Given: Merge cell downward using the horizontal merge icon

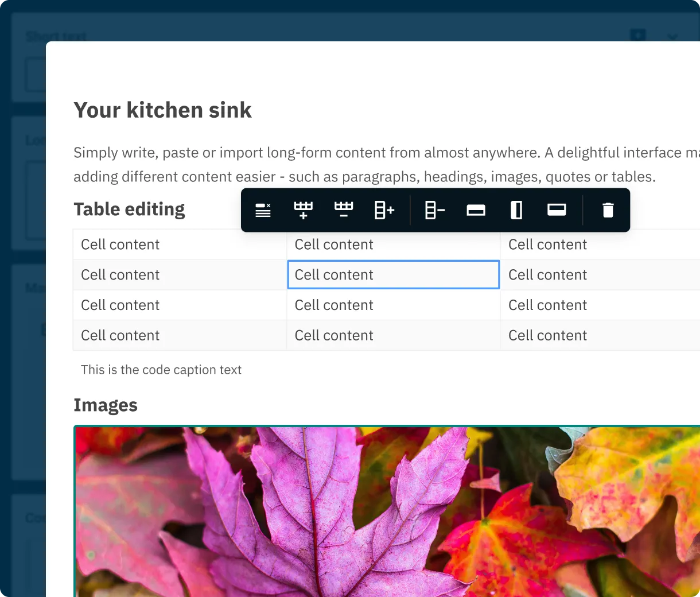Looking at the screenshot, I should 476,210.
